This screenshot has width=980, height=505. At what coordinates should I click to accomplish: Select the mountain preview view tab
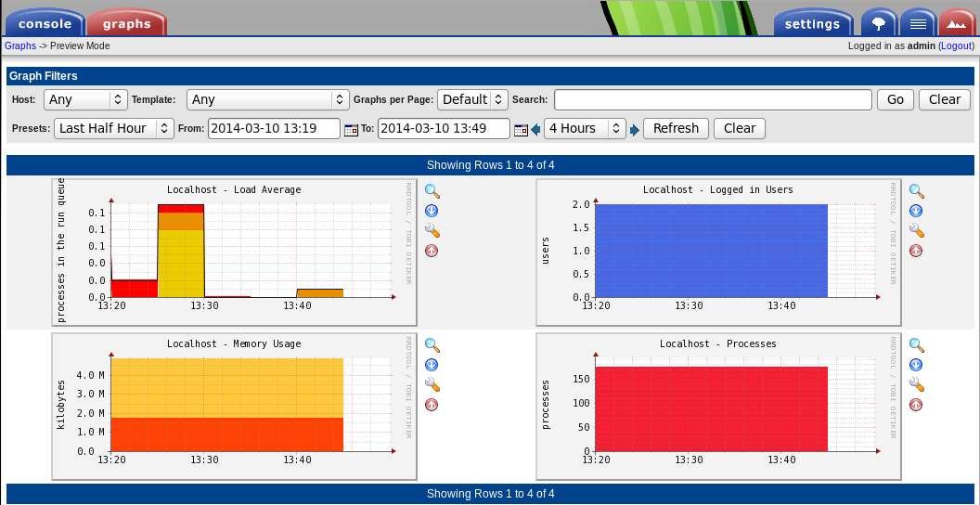[956, 24]
